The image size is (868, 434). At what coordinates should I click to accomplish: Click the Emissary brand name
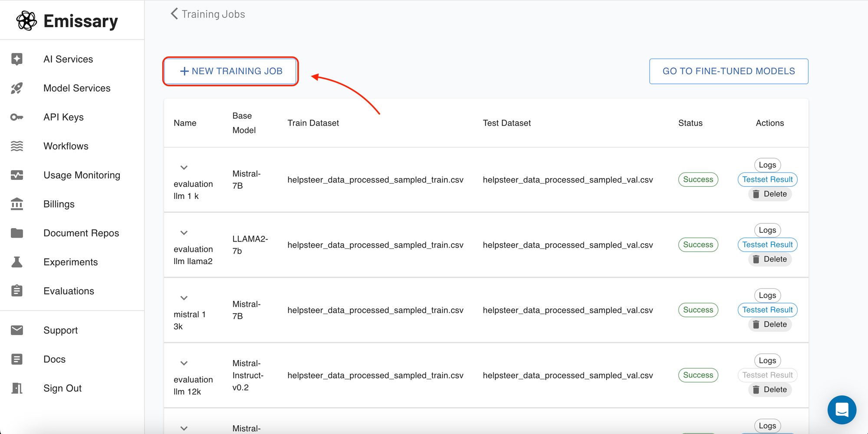click(81, 21)
